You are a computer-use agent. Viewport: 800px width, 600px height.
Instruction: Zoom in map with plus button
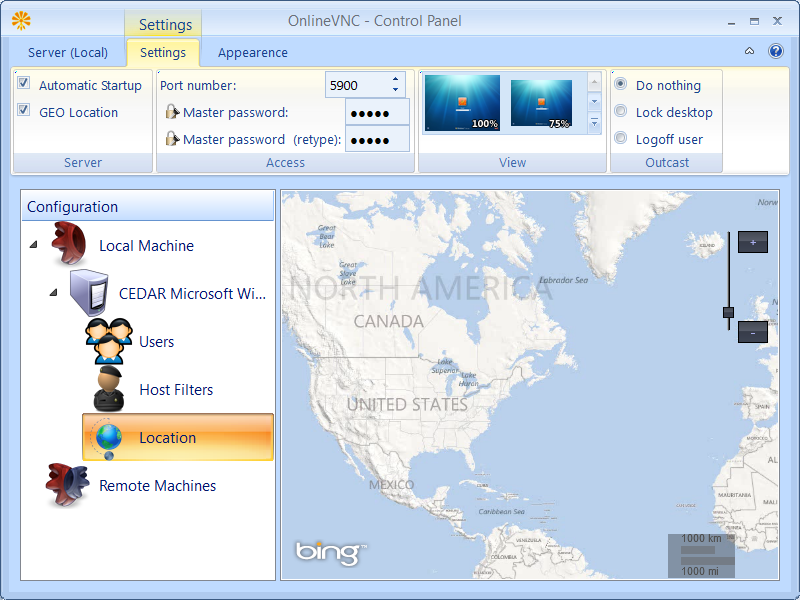(753, 242)
